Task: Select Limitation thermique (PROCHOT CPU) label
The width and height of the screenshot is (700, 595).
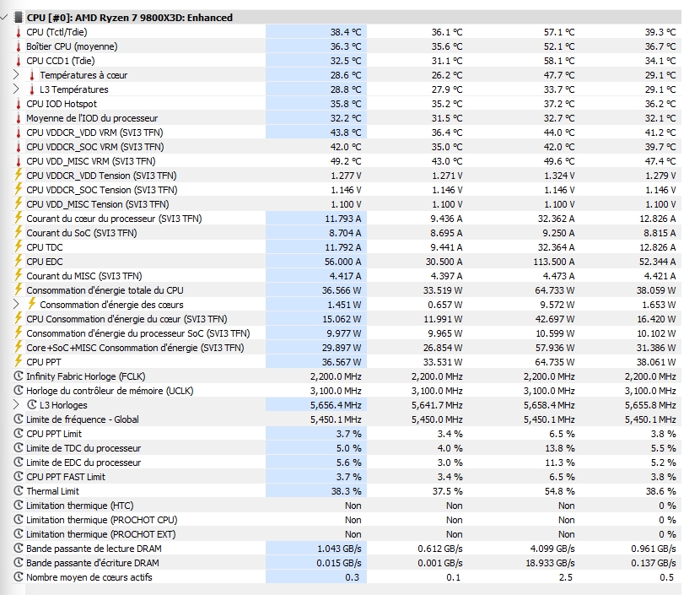Action: click(x=102, y=520)
